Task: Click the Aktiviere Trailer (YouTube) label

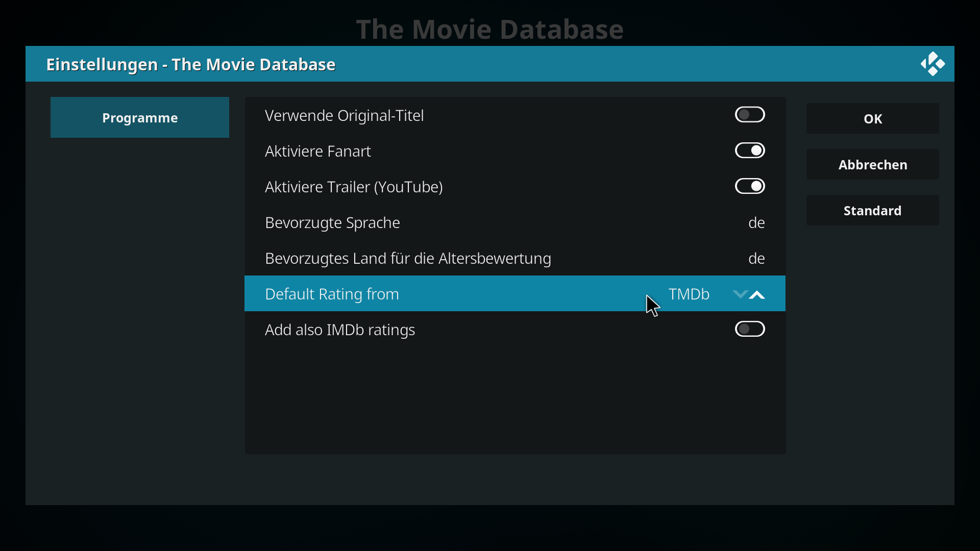Action: (x=354, y=187)
